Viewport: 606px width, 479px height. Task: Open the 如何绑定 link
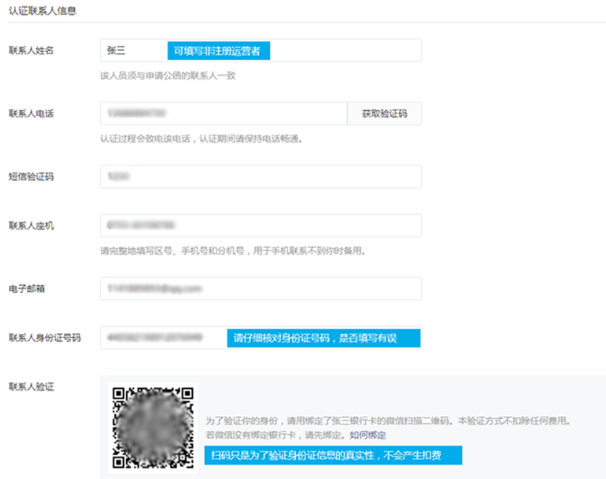368,435
